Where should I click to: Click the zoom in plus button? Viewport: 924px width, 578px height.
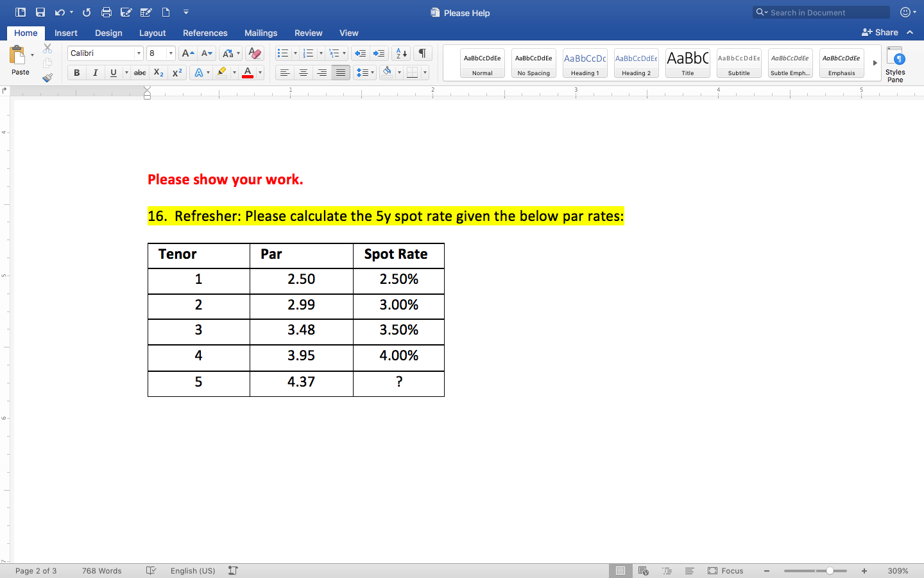pyautogui.click(x=864, y=570)
